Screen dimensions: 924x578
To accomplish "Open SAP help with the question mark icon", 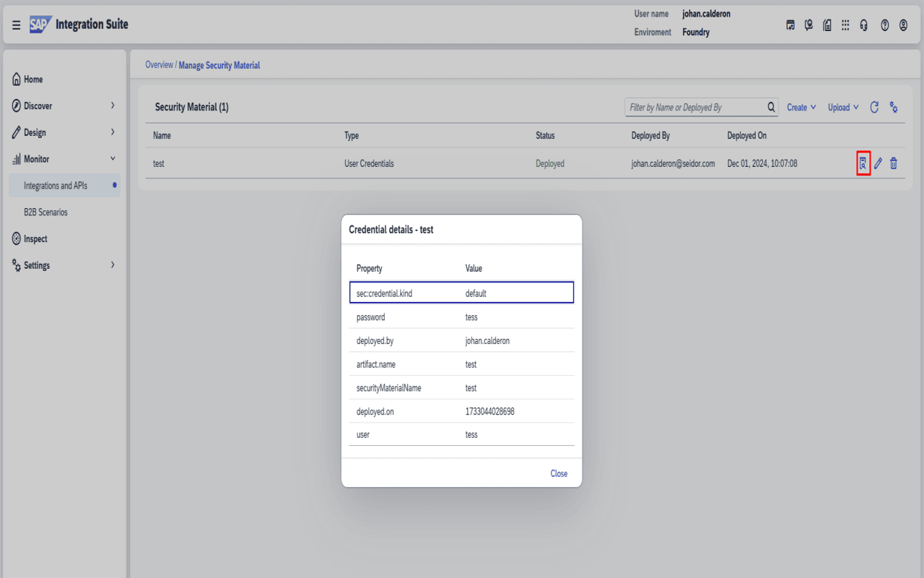I will coord(884,25).
